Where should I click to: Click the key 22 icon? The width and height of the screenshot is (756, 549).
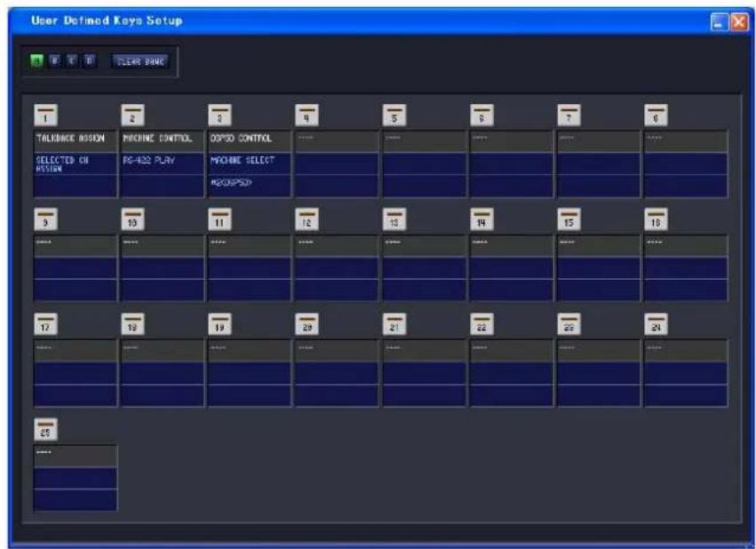[x=481, y=324]
